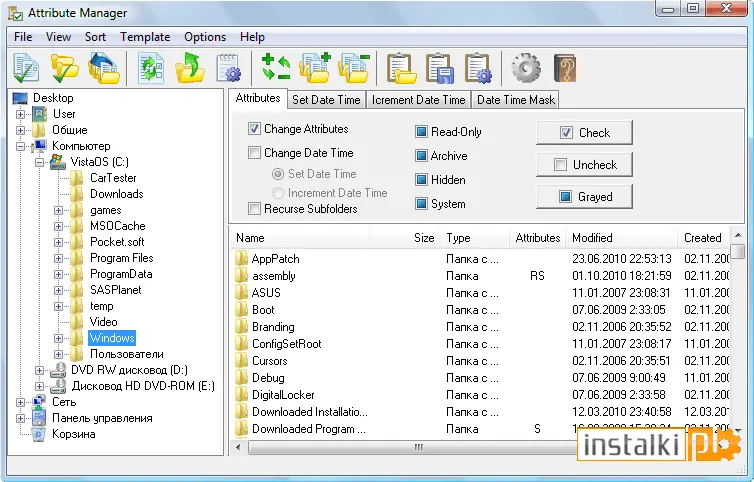This screenshot has height=482, width=754.
Task: Click the Grayed button
Action: click(584, 197)
